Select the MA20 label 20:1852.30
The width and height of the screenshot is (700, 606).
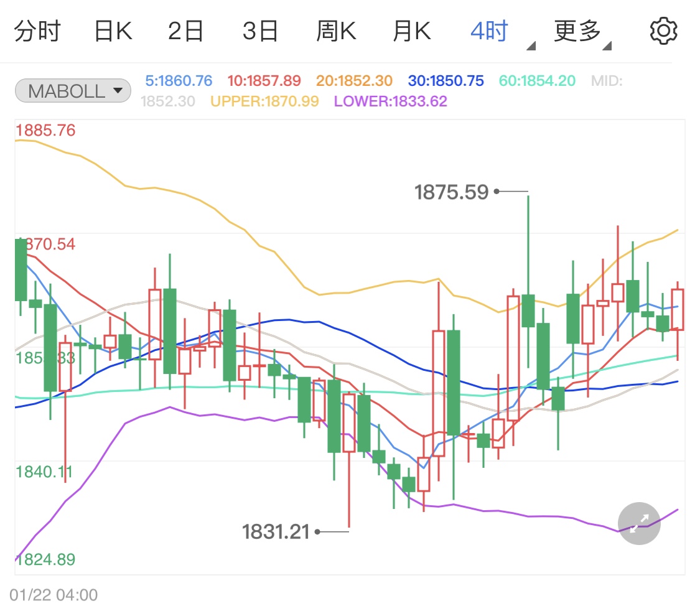(x=354, y=80)
